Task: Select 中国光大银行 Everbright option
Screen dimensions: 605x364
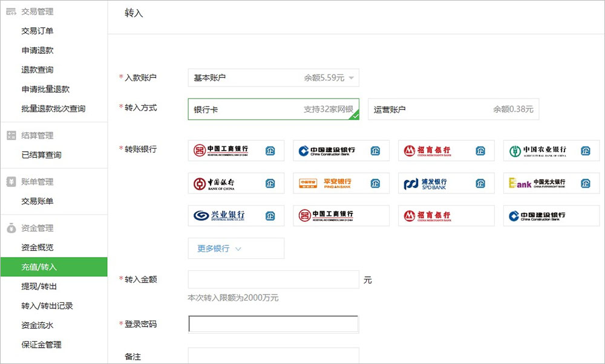Action: 551,183
